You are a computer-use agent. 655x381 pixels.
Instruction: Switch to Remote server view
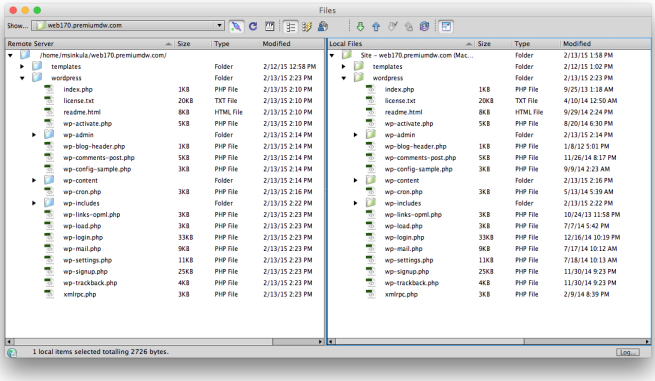(x=291, y=27)
